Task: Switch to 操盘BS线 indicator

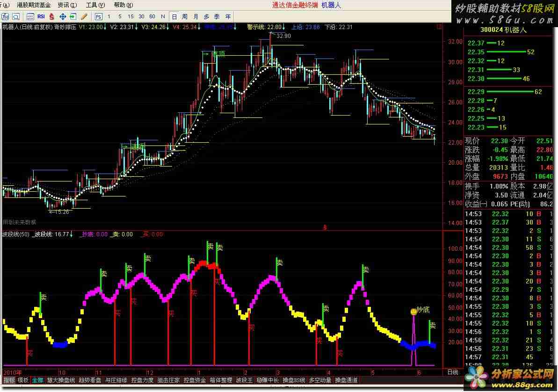Action: tap(294, 380)
